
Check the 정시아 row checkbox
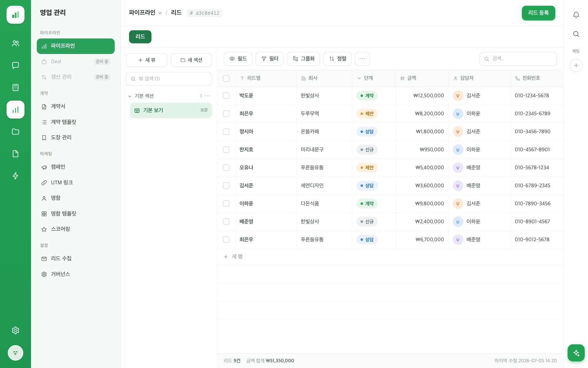pos(226,132)
